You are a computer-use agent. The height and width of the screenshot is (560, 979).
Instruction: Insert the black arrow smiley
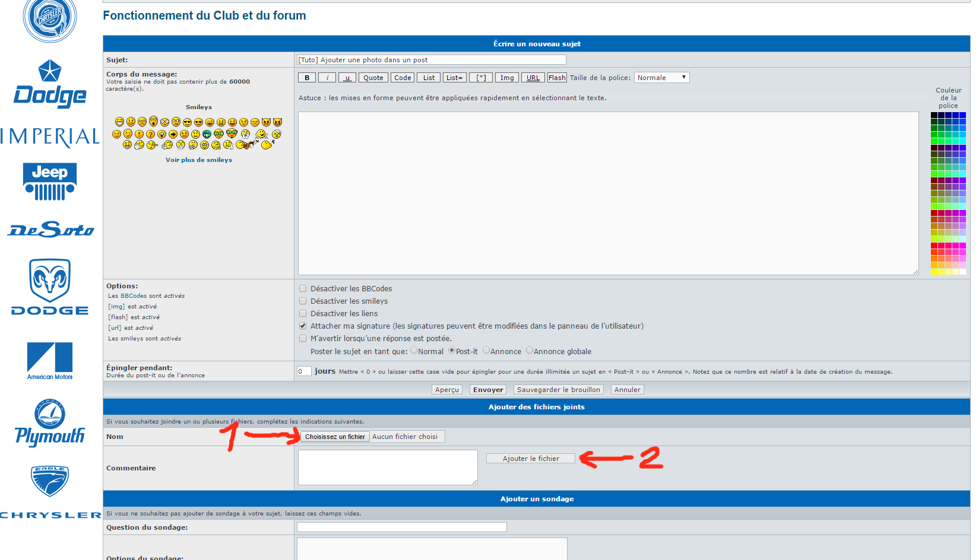[173, 134]
